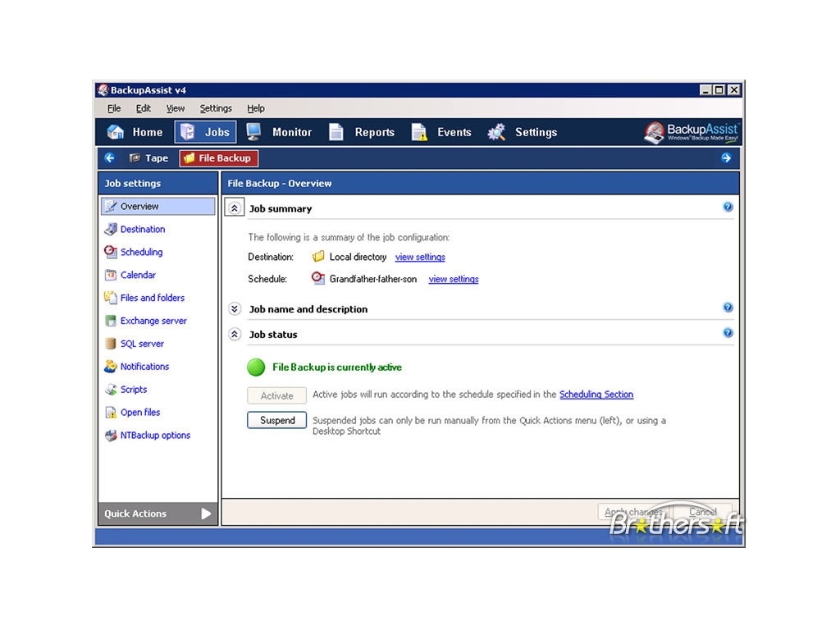This screenshot has height=630, width=840.
Task: Select Notifications label in sidebar
Action: click(x=144, y=367)
